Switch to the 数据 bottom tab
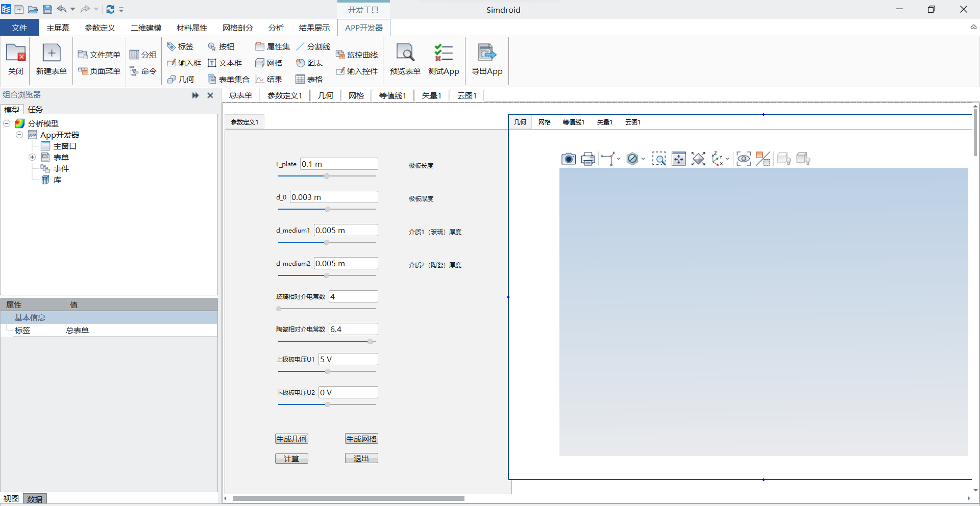The width and height of the screenshot is (980, 506). (35, 499)
